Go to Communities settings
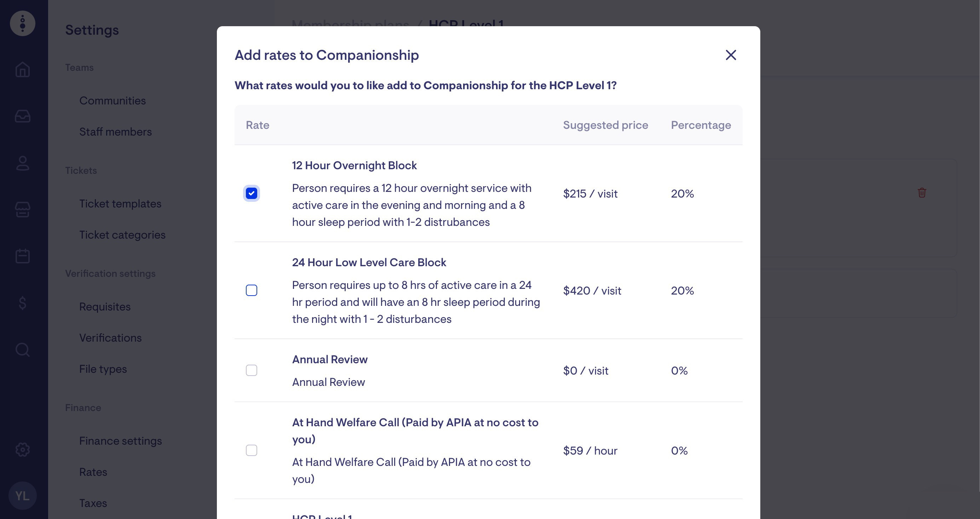This screenshot has height=519, width=980. [x=112, y=101]
